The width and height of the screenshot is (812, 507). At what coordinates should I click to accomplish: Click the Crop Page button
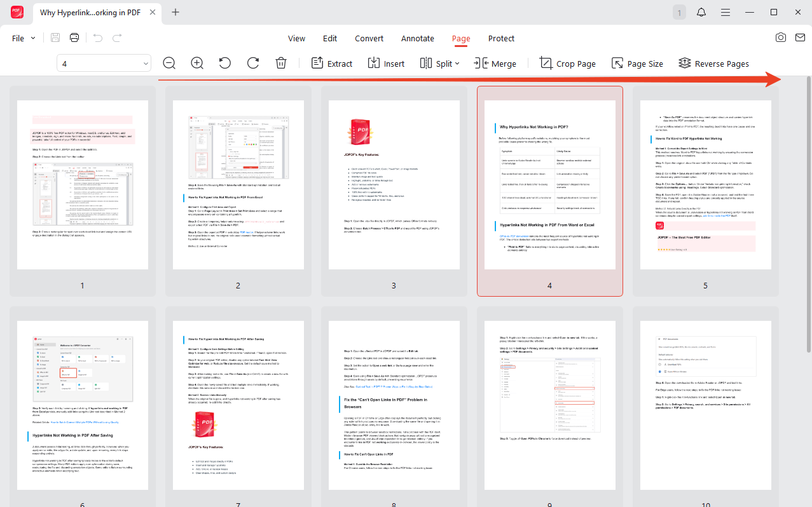tap(568, 64)
